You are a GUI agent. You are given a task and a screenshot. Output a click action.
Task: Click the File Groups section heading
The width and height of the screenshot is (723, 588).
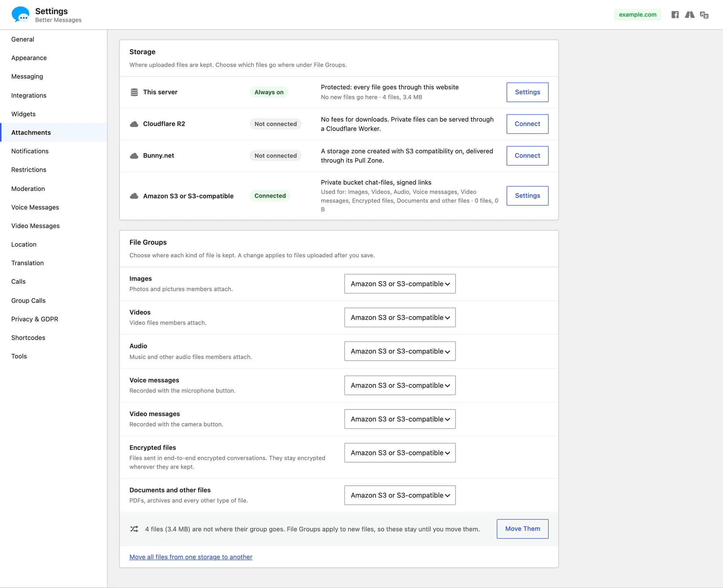pyautogui.click(x=148, y=243)
